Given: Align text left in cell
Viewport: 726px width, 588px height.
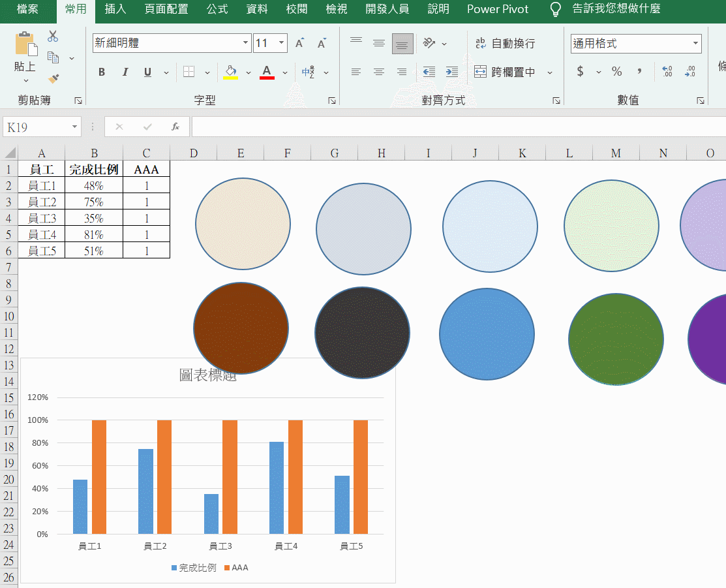Looking at the screenshot, I should click(x=356, y=72).
